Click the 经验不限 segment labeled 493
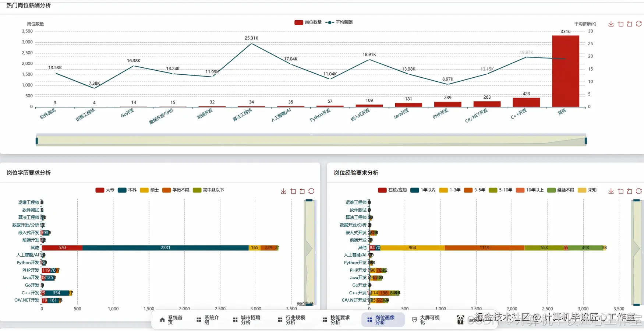Viewport: 644px width, 331px height. click(x=585, y=247)
